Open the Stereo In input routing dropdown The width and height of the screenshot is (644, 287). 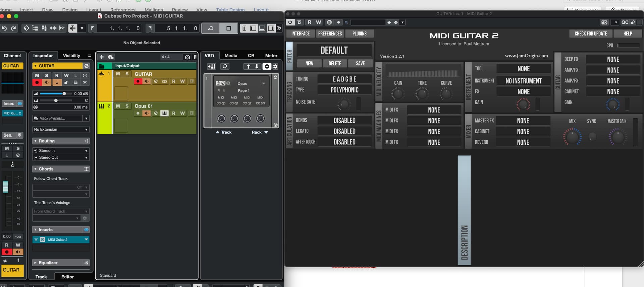(x=61, y=151)
